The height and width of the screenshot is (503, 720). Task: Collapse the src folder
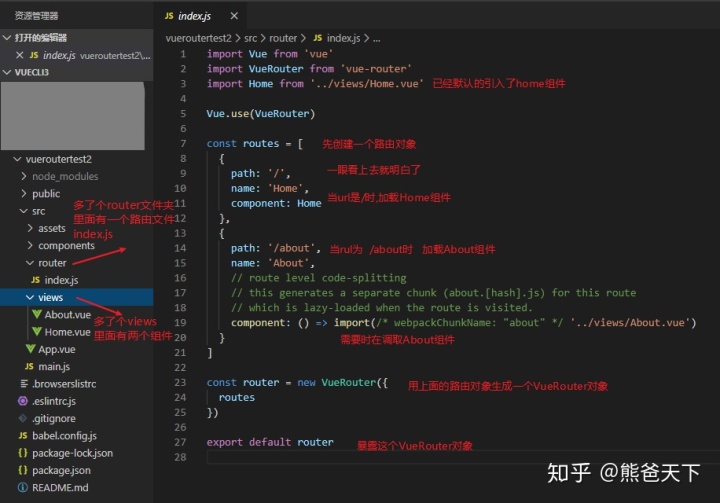pyautogui.click(x=24, y=211)
